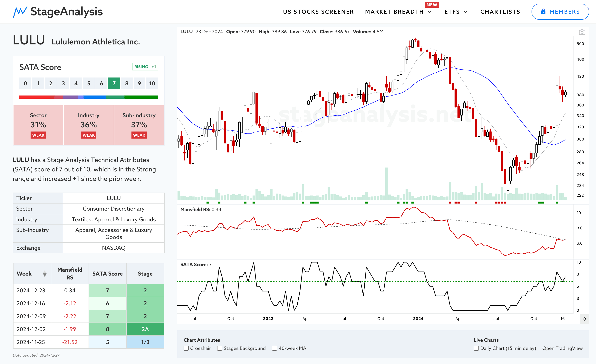Check the Daily Chart 15 min delay box

476,348
